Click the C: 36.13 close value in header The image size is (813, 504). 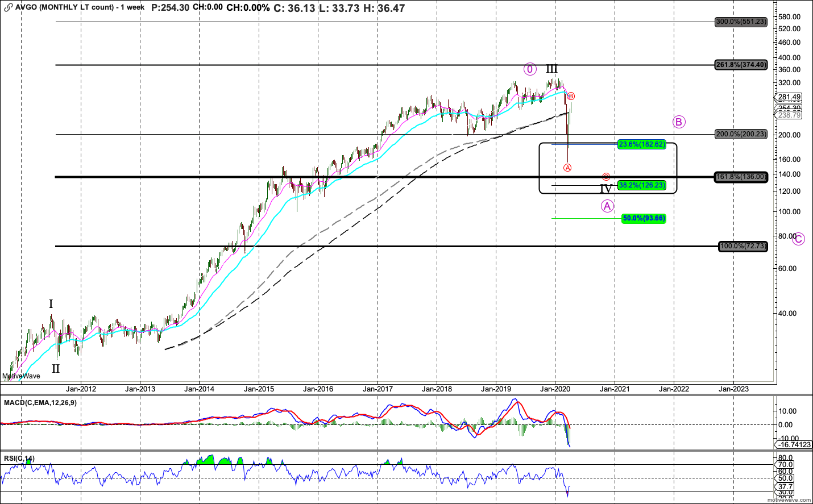tap(294, 8)
